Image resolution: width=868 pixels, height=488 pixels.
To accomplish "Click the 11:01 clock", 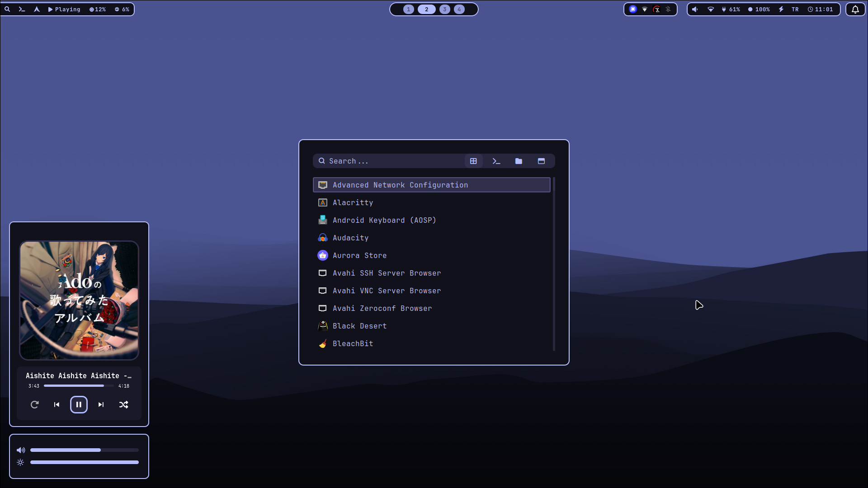I will tap(821, 9).
